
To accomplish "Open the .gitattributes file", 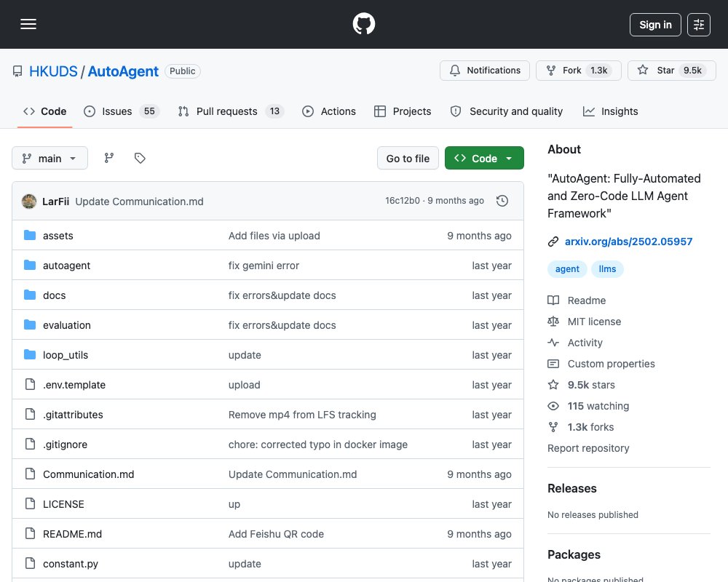I will [x=73, y=415].
